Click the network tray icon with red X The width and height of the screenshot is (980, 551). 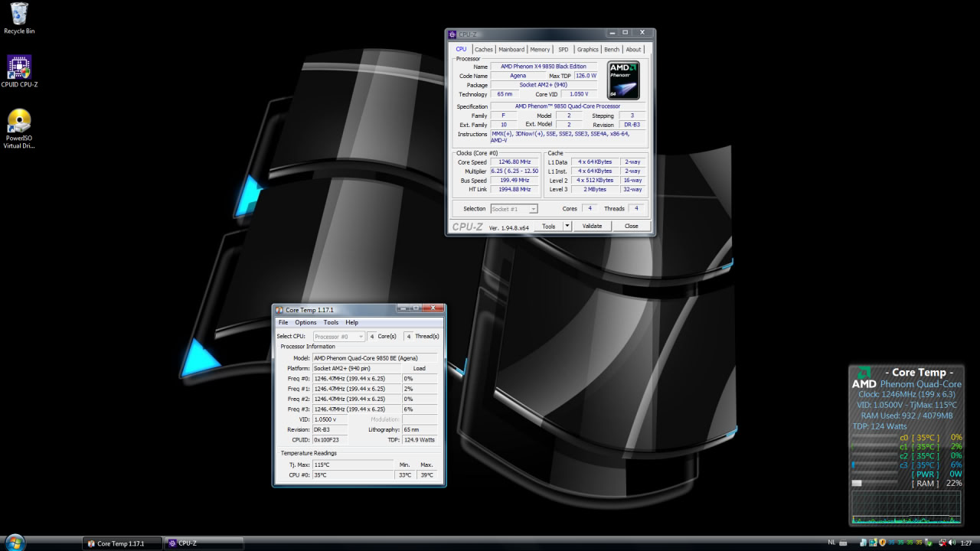[x=942, y=543]
